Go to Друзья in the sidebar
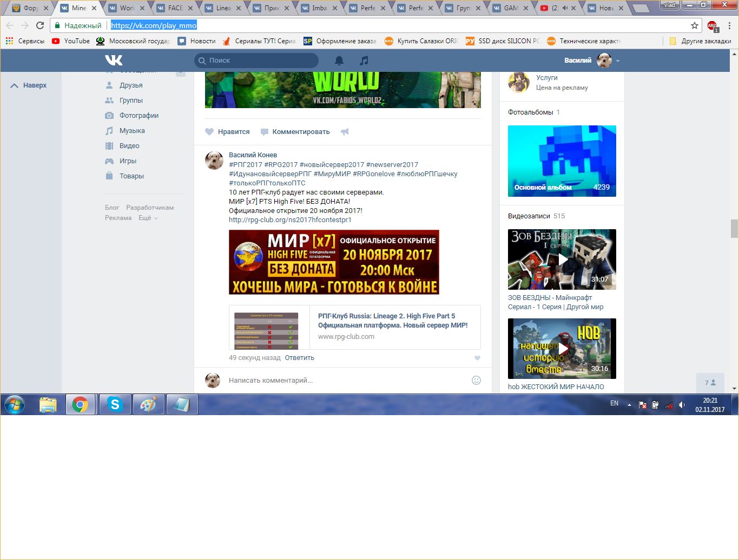739x560 pixels. 131,85
